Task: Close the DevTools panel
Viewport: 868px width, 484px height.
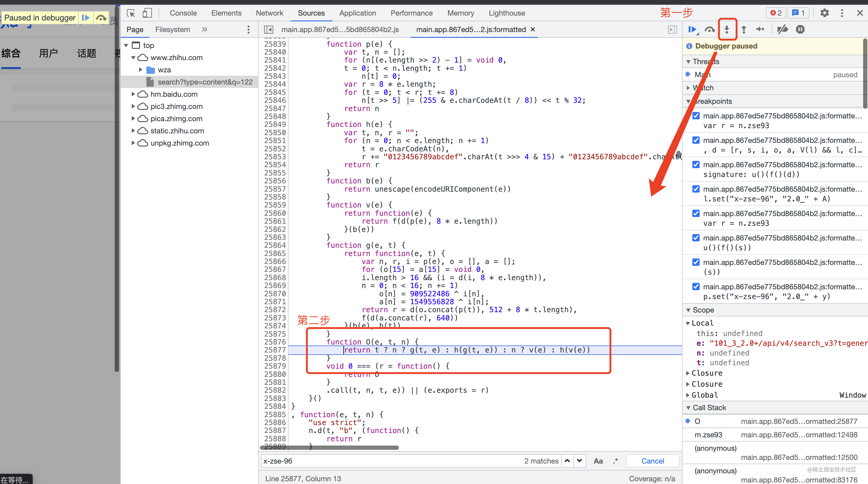Action: coord(859,13)
